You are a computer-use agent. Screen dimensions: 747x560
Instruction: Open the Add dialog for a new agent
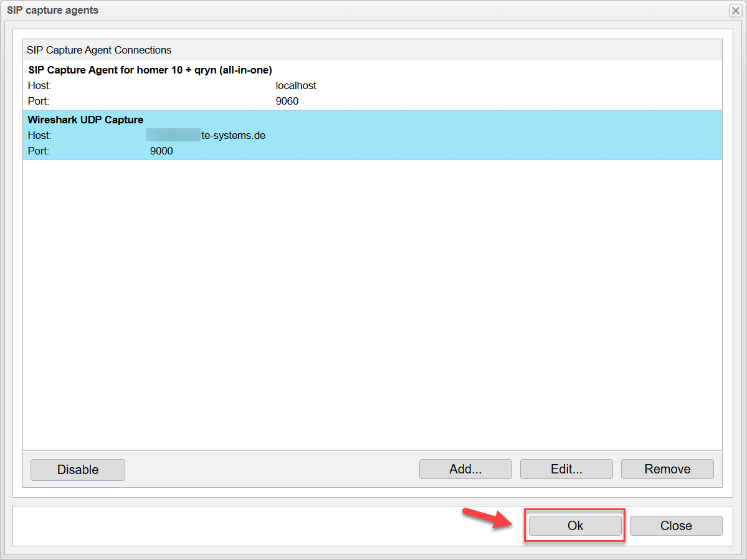[x=465, y=469]
